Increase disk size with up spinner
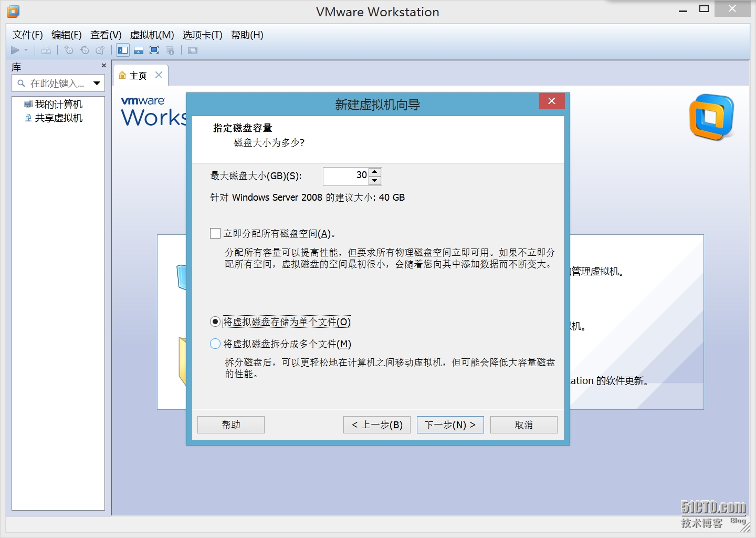This screenshot has width=756, height=538. click(x=375, y=172)
